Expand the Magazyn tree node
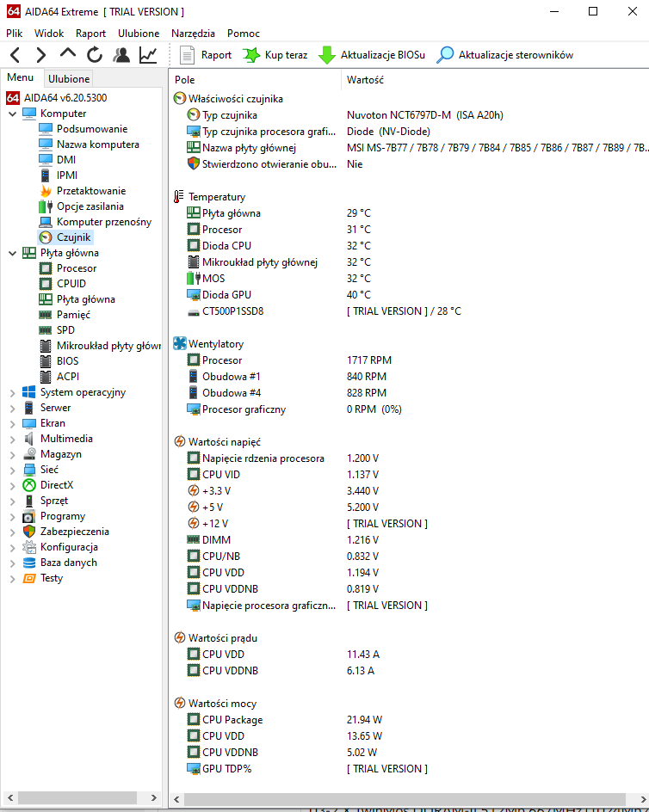 pos(12,455)
